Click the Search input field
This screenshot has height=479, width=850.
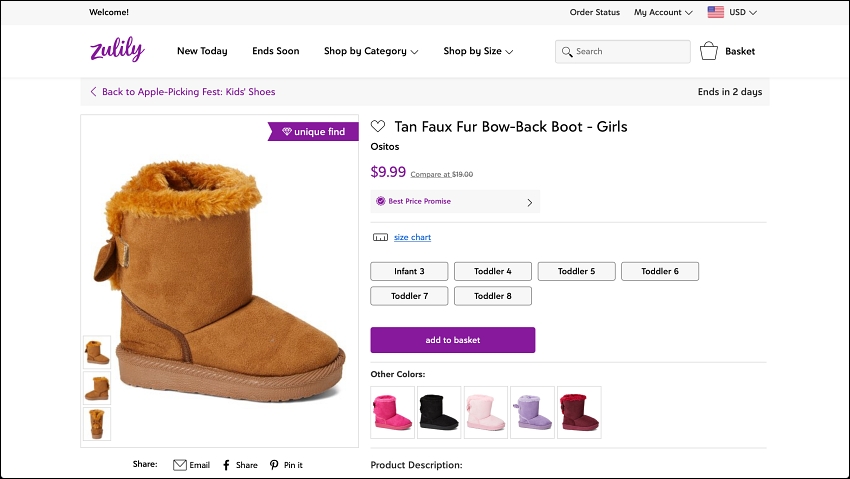click(x=623, y=51)
